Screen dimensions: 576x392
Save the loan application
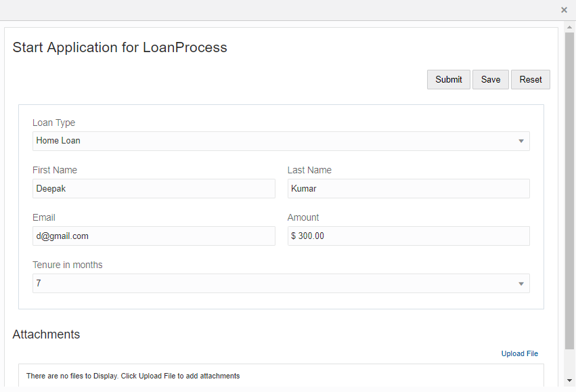tap(491, 80)
